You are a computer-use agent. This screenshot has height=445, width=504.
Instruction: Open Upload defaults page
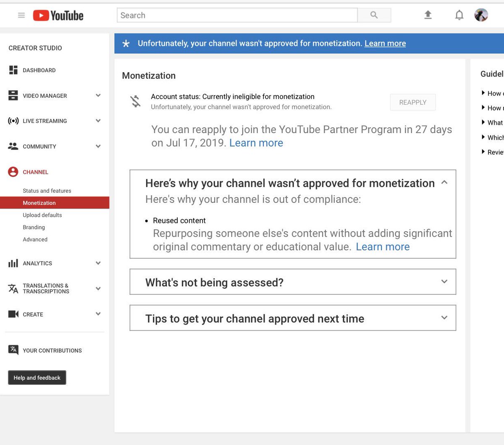tap(42, 215)
